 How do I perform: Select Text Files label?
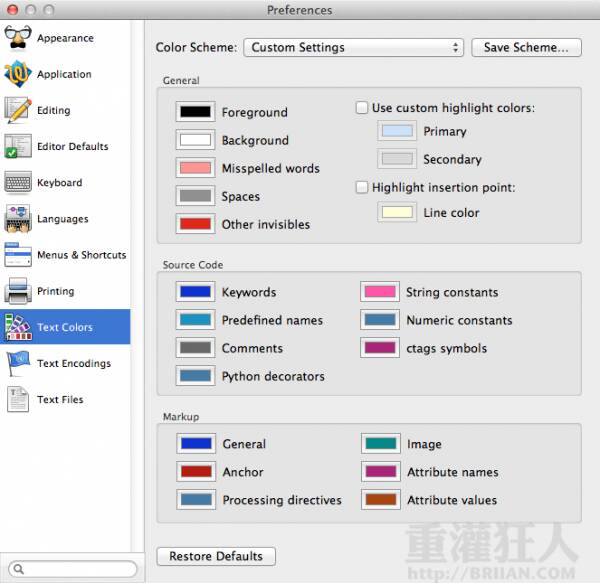[x=60, y=399]
